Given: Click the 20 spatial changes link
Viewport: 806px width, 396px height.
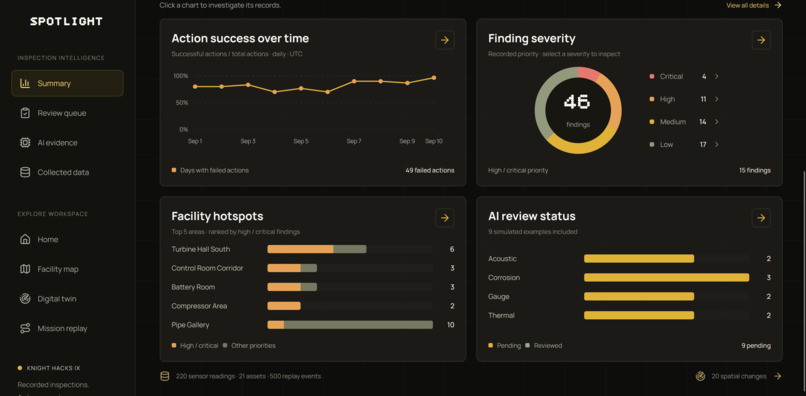Looking at the screenshot, I should coord(739,376).
